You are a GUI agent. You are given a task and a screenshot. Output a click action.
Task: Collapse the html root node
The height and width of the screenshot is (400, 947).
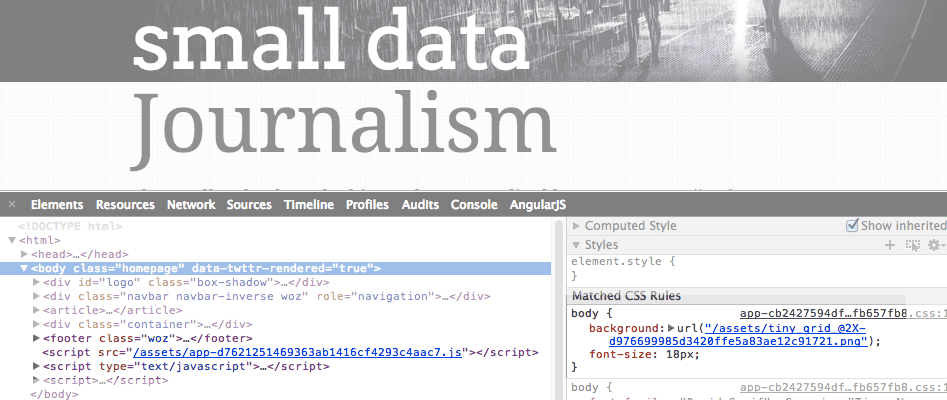[x=11, y=240]
